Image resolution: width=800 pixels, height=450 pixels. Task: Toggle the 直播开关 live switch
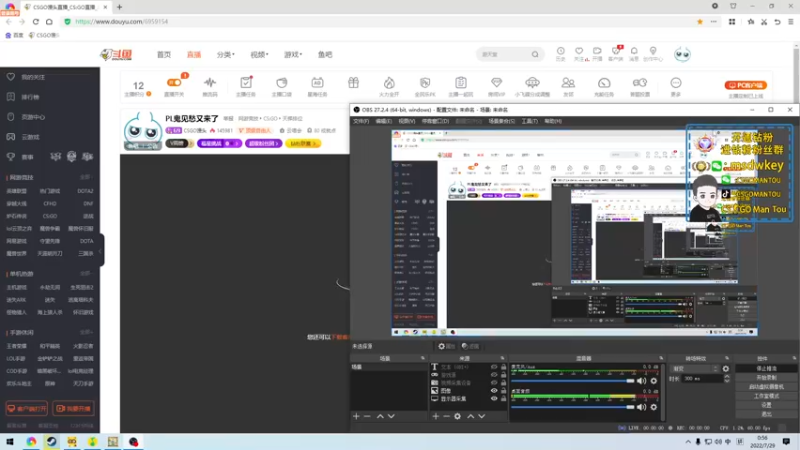point(174,83)
